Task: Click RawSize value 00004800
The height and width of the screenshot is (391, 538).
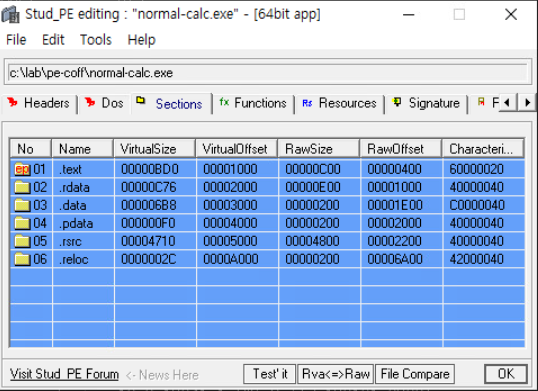Action: point(312,241)
